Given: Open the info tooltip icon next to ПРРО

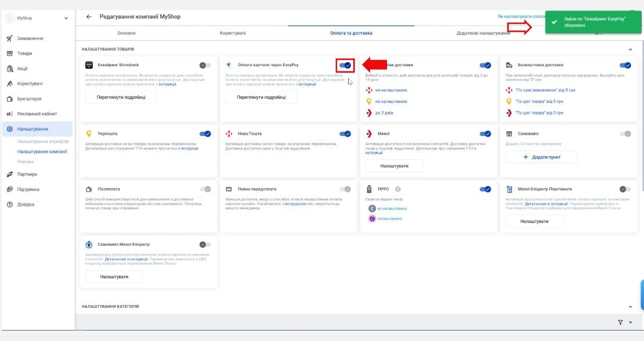Looking at the screenshot, I should pos(397,189).
